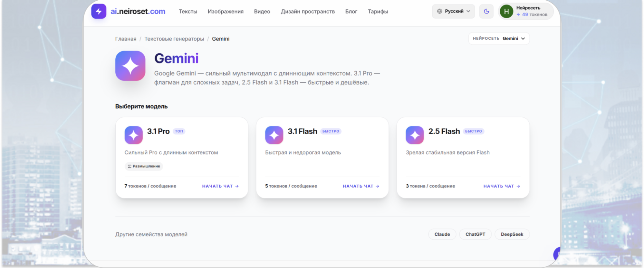The image size is (644, 268).
Task: Click 'Сильный Pro с длинным контекстом' description
Action: tap(171, 152)
